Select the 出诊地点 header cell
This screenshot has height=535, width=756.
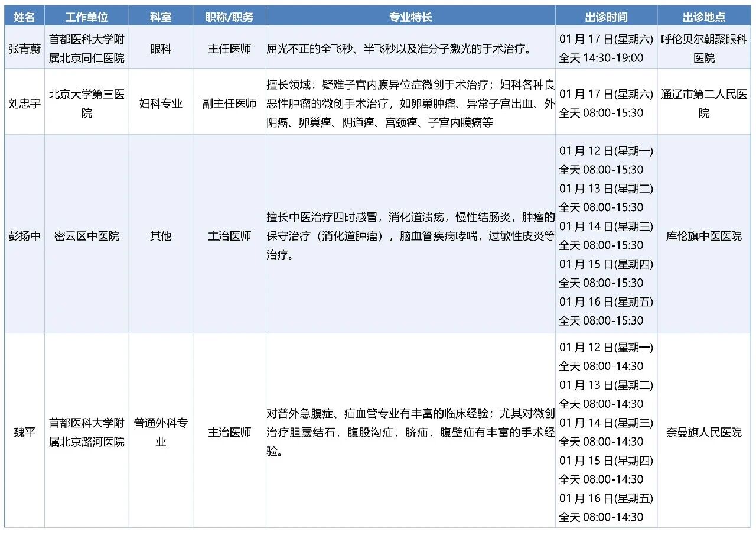[704, 17]
